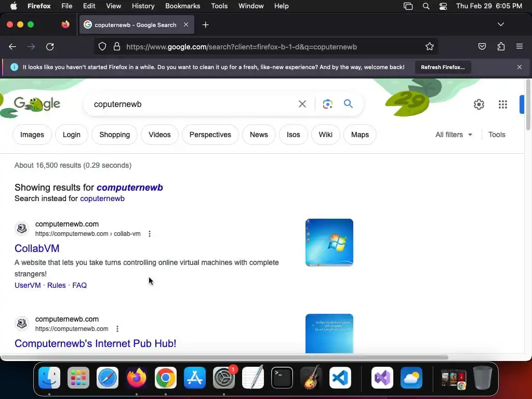This screenshot has height=399, width=532.
Task: Select the Login filter chip
Action: 72,135
